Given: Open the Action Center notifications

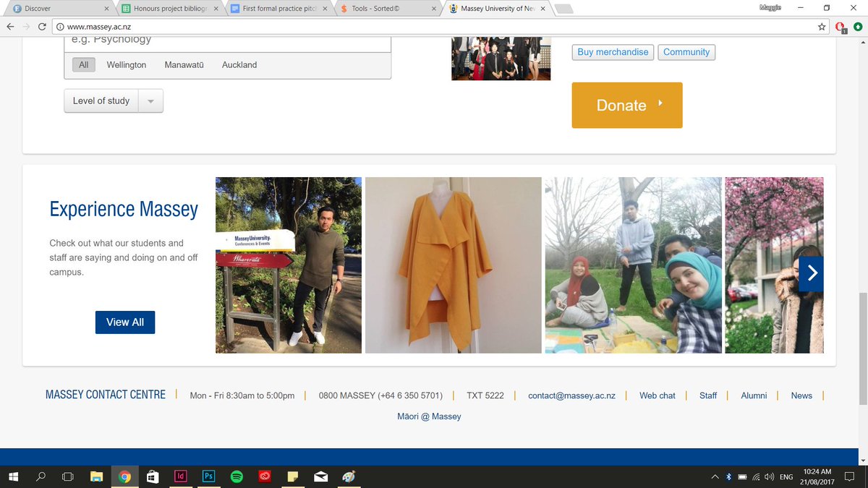Looking at the screenshot, I should [851, 477].
